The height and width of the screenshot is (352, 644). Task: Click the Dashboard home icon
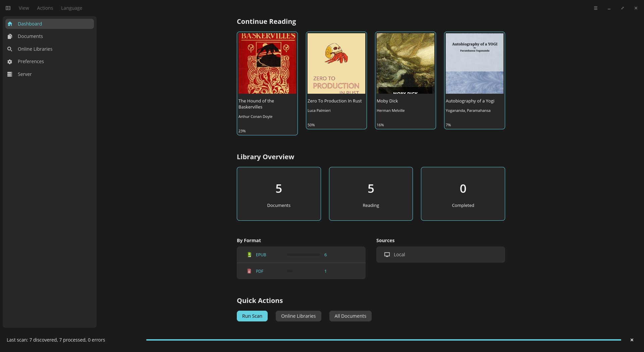(x=10, y=24)
